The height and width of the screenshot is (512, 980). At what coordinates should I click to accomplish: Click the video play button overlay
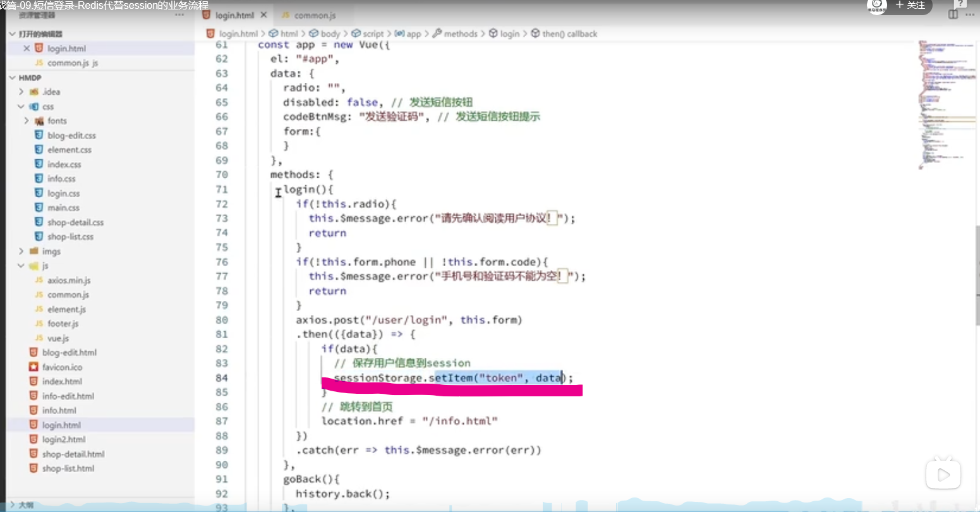(x=943, y=473)
